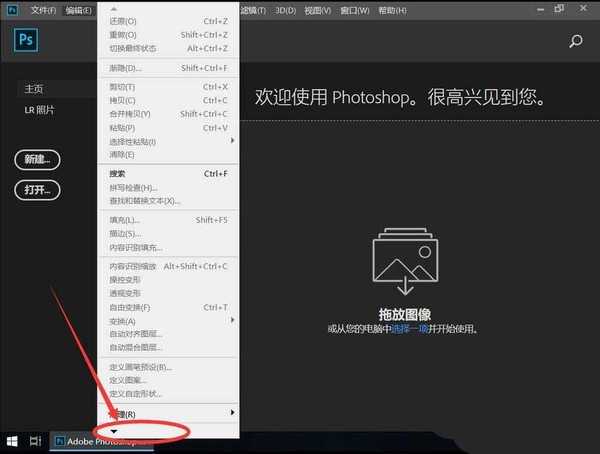600x454 pixels.
Task: Click the Photoshop Ps logo icon
Action: click(x=27, y=40)
